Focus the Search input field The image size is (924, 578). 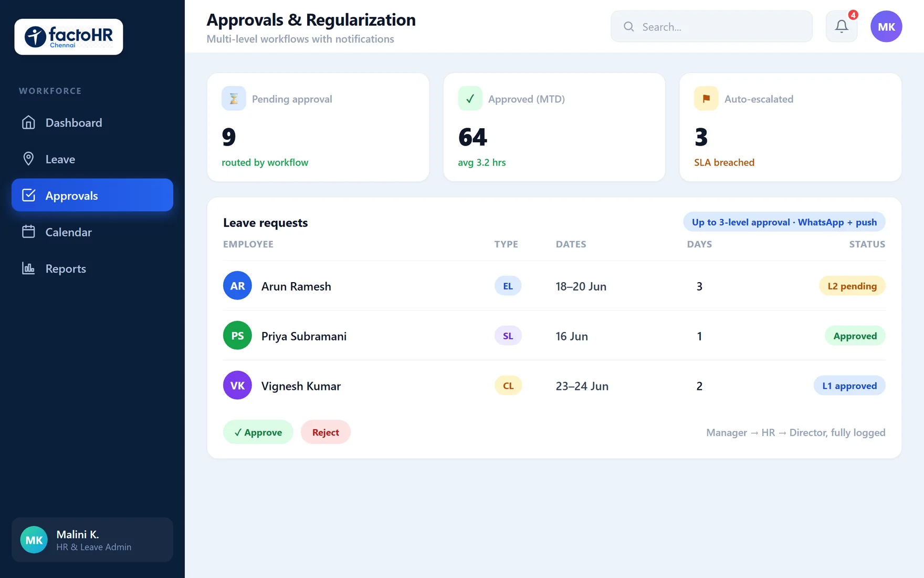pos(711,26)
